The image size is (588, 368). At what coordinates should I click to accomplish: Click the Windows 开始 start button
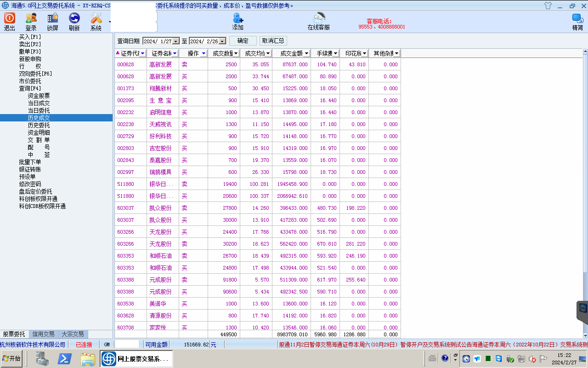[x=12, y=358]
